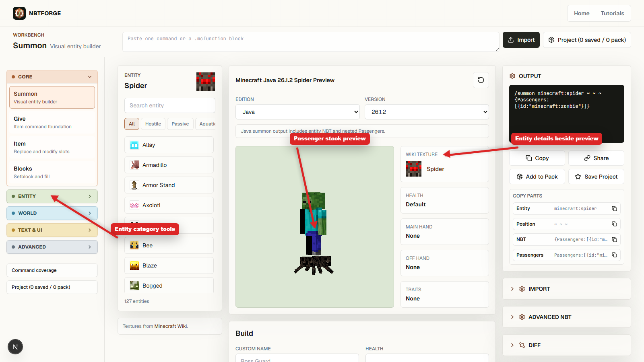Expand the DIFF section
The width and height of the screenshot is (644, 362).
tap(566, 345)
